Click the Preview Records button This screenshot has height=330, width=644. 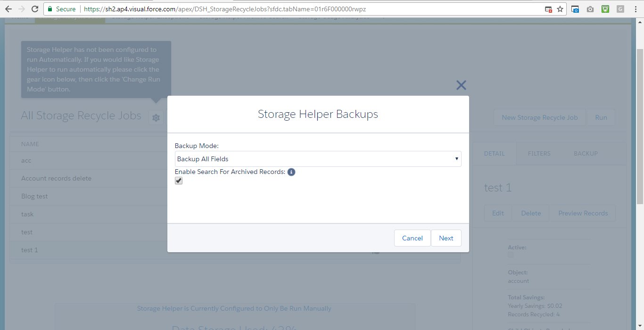coord(583,213)
